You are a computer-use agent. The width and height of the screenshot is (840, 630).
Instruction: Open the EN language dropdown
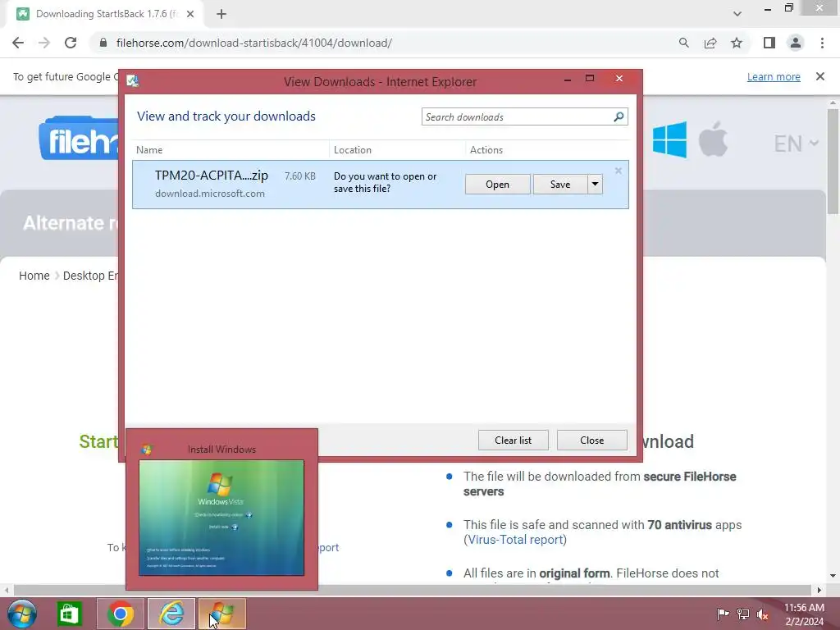tap(796, 144)
